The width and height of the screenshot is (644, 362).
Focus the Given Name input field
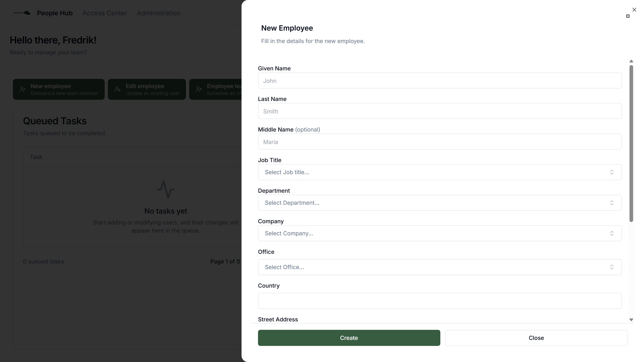440,80
